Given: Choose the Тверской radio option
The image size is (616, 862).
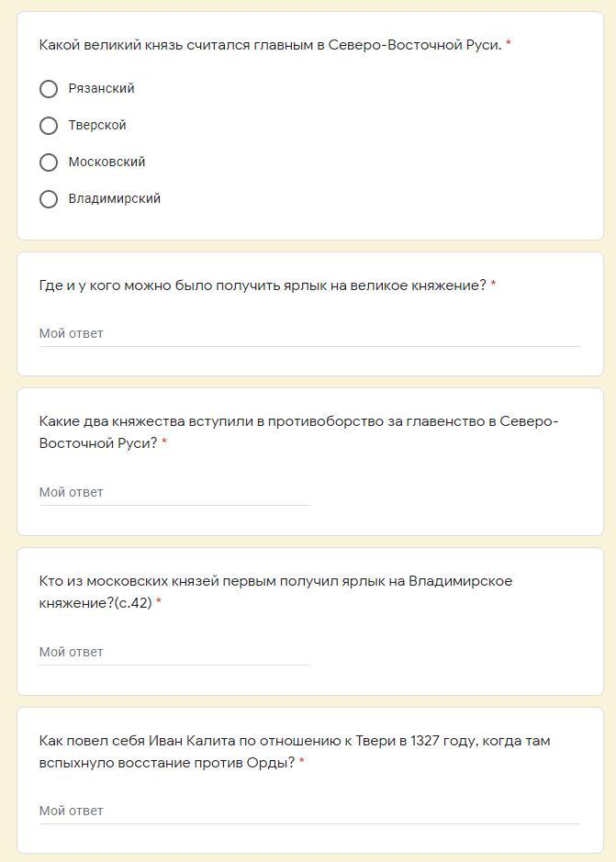Looking at the screenshot, I should 49,126.
